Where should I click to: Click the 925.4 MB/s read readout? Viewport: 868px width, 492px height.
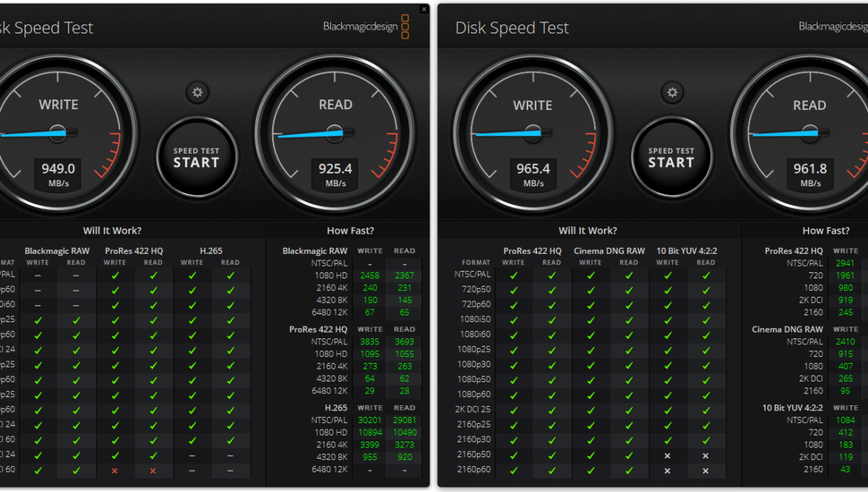pos(335,174)
